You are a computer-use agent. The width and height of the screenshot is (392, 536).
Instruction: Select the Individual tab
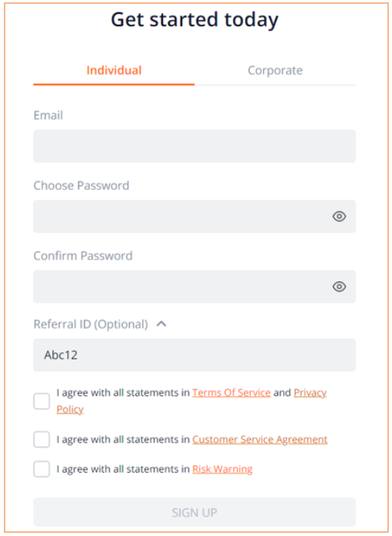point(114,70)
